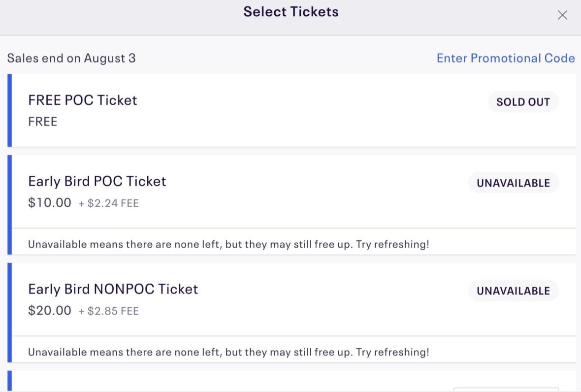This screenshot has height=392, width=581.
Task: Click the blue accent bar of FREE POC Ticket
Action: pyautogui.click(x=9, y=110)
